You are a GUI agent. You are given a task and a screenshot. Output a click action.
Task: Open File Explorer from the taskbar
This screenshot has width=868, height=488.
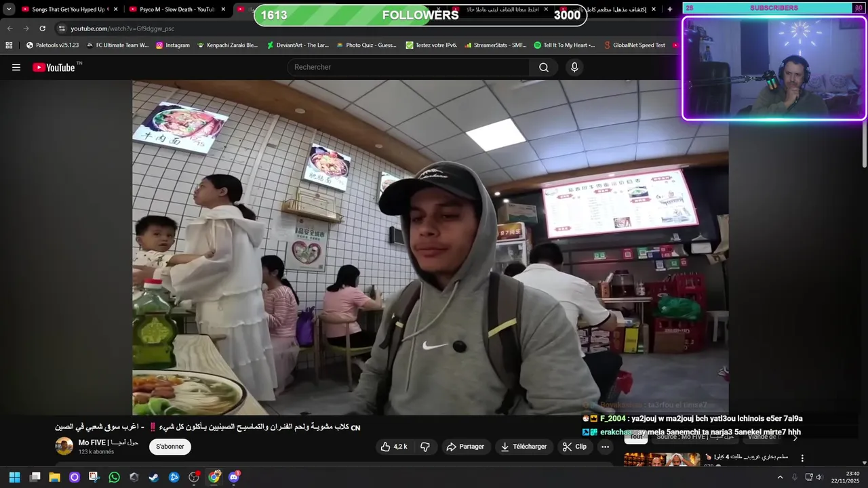[x=55, y=477]
